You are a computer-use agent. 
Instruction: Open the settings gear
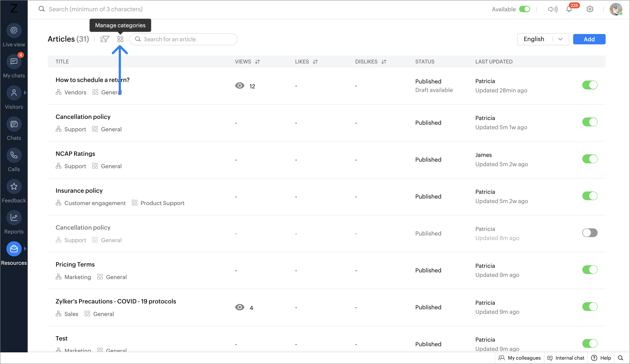[x=590, y=9]
